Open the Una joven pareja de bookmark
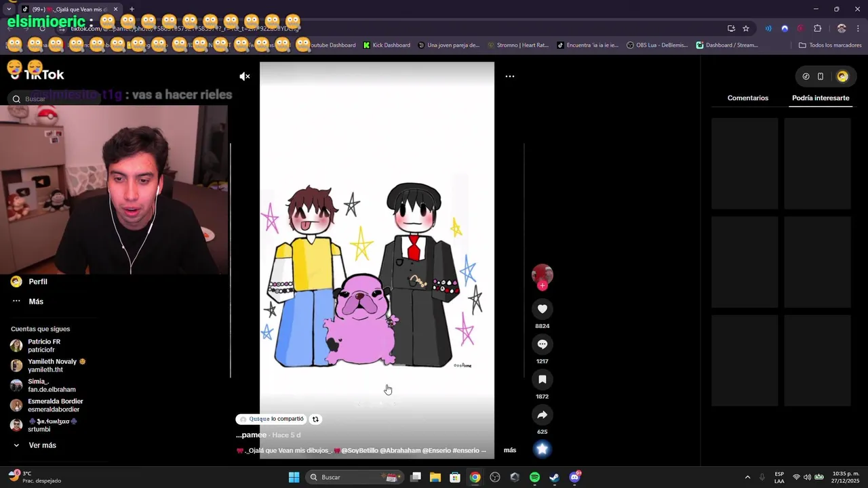The image size is (868, 488). point(449,45)
